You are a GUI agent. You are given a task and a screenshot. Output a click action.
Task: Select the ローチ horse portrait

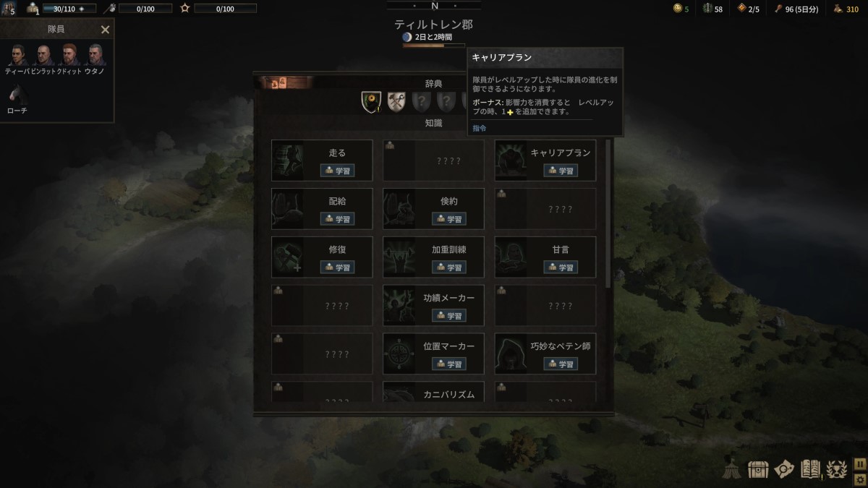(x=17, y=94)
